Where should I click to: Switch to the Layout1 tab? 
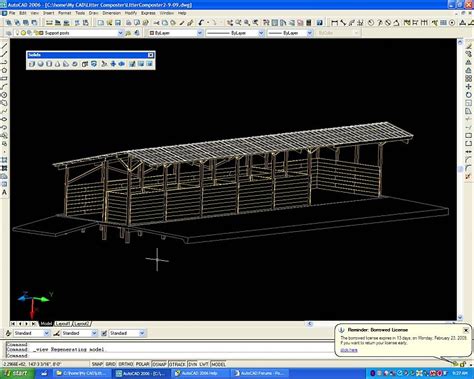[x=63, y=324]
